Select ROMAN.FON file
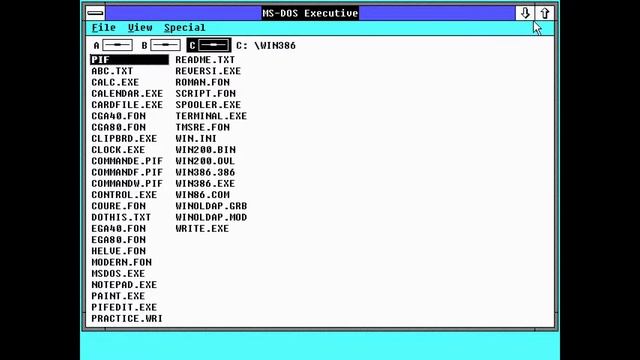The height and width of the screenshot is (360, 640). (202, 82)
